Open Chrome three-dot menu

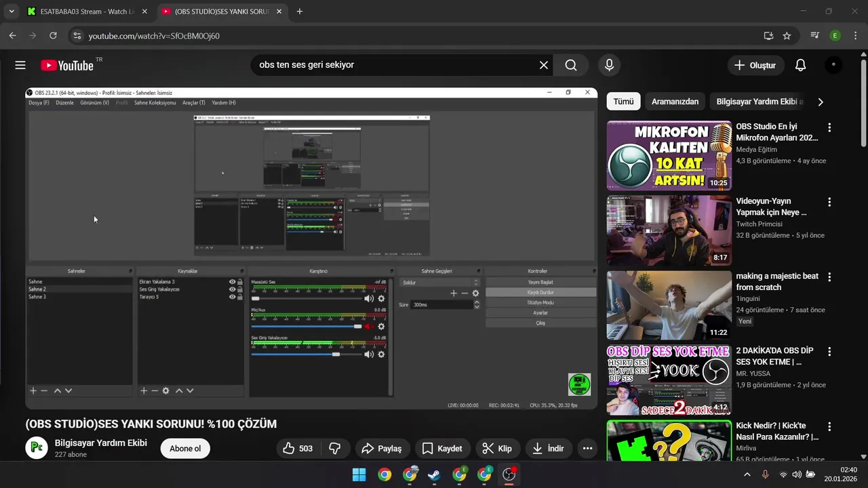tap(855, 36)
